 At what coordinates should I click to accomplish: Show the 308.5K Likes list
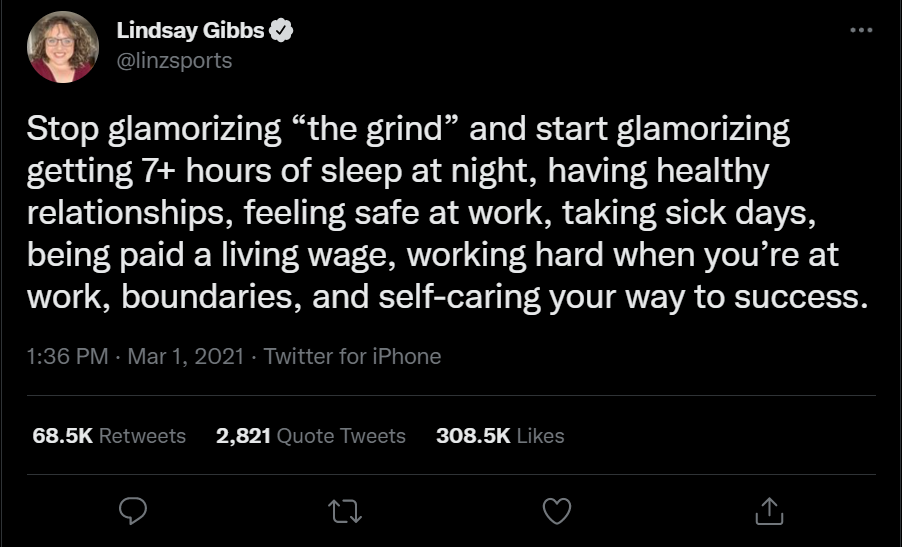point(500,436)
